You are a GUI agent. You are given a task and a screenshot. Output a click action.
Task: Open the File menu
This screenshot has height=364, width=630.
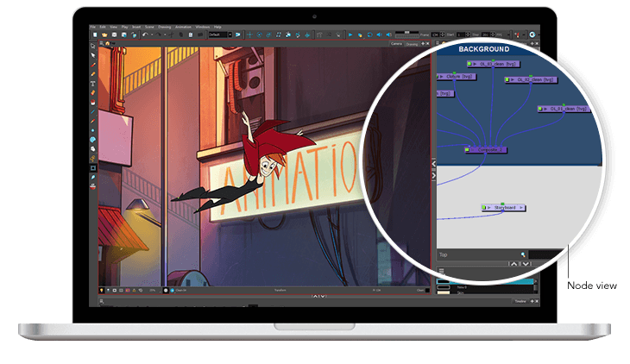pyautogui.click(x=92, y=27)
